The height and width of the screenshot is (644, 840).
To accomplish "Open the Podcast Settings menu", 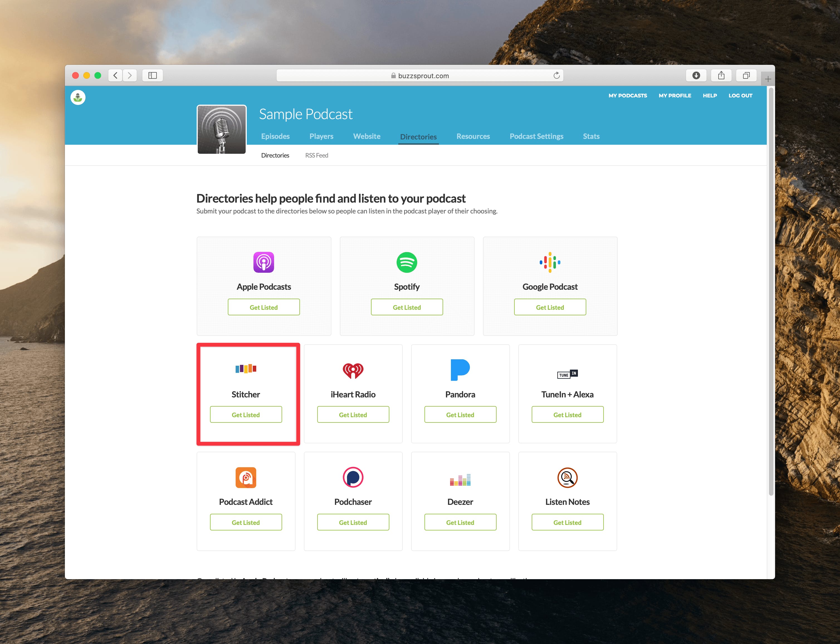I will pyautogui.click(x=535, y=136).
